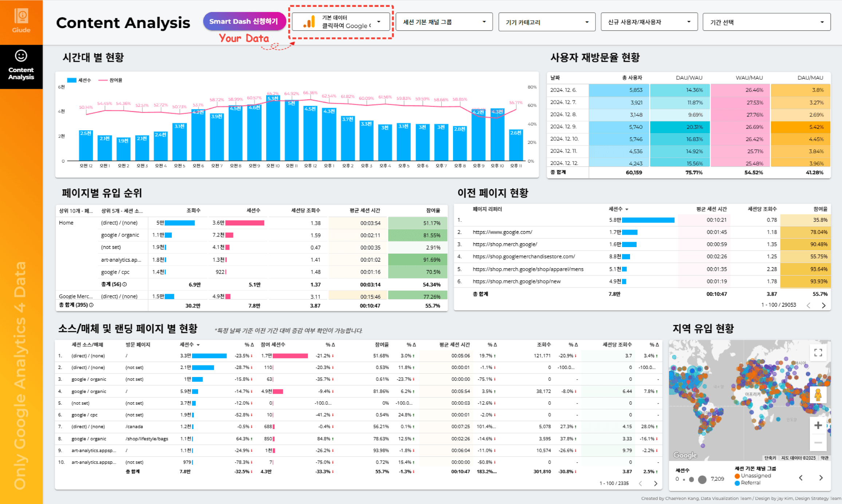Click the info icon next to 총 합계 (395)
The height and width of the screenshot is (504, 842).
[91, 305]
